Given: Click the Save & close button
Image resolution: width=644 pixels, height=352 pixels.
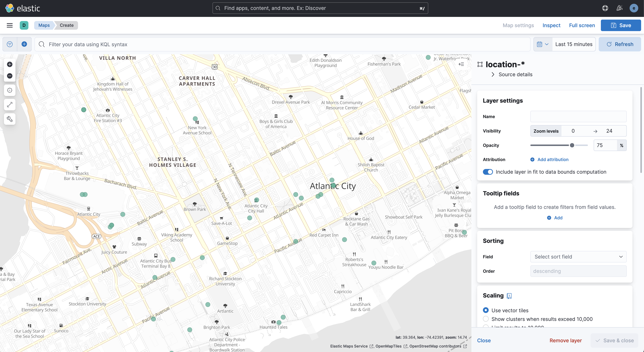Looking at the screenshot, I should click(x=614, y=340).
